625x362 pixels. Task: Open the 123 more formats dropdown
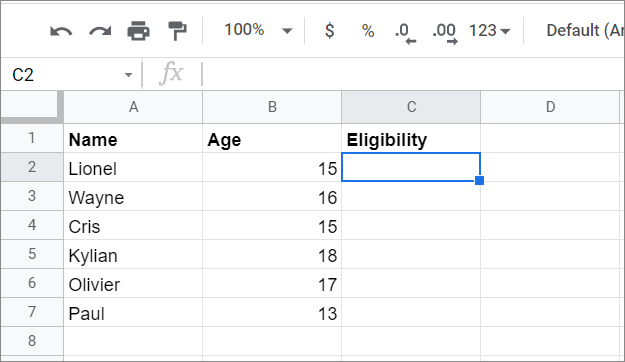click(x=489, y=31)
